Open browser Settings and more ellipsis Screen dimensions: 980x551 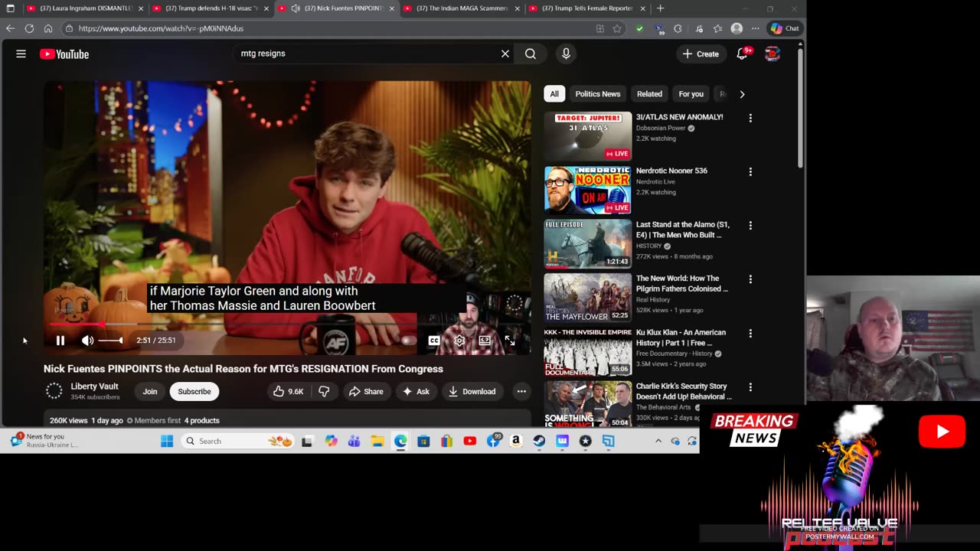pos(756,28)
